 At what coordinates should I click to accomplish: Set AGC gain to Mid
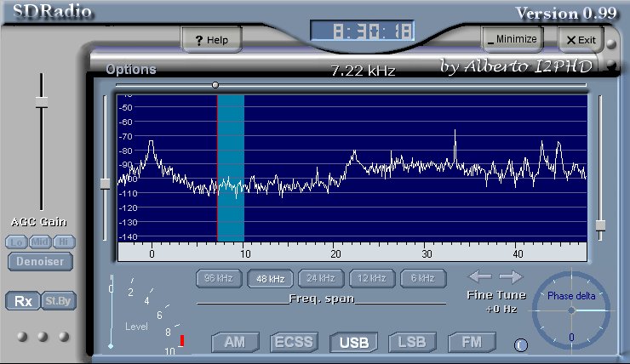coord(40,242)
